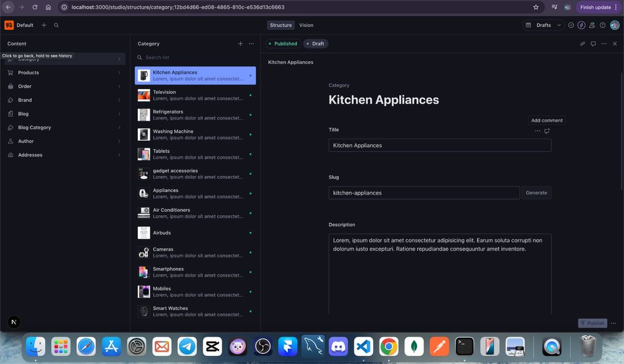Click the Sanity logo in top bar
Viewport: 624px width, 364px height.
tap(9, 25)
